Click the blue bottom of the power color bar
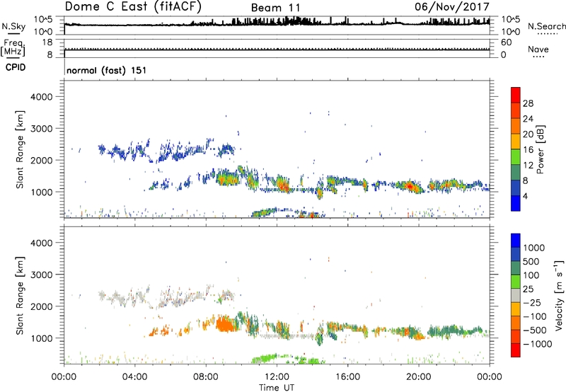Image resolution: width=566 pixels, height=392 pixels. [x=516, y=203]
